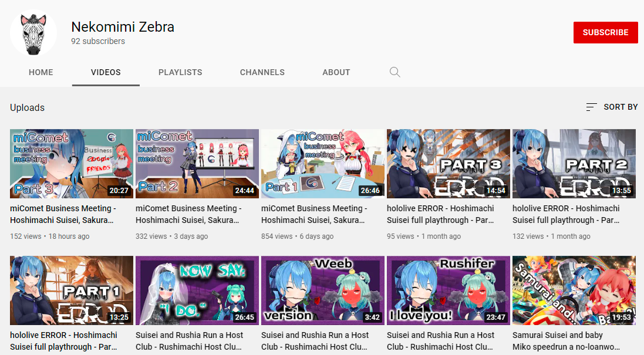This screenshot has width=644, height=355.
Task: Watch the 'Rushifer I love you!' thumbnail video
Action: click(x=449, y=290)
